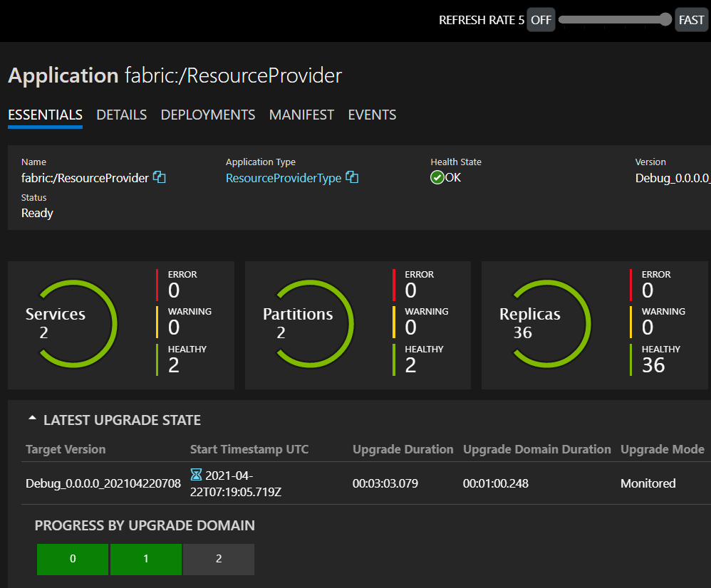Click target version Debug_0.0.0.0_202104220708 cell
Image resolution: width=711 pixels, height=588 pixels.
pyautogui.click(x=103, y=483)
